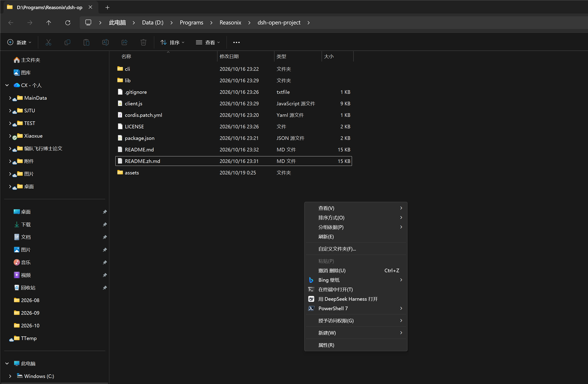The width and height of the screenshot is (588, 384).
Task: Open 属性(R) from context menu
Action: [x=356, y=345]
